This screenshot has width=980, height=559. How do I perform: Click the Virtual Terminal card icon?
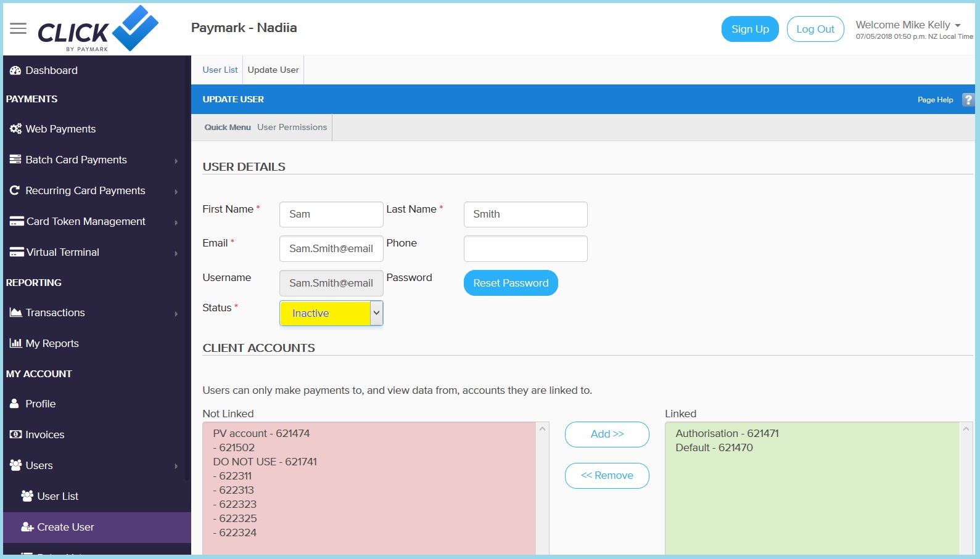pos(17,252)
